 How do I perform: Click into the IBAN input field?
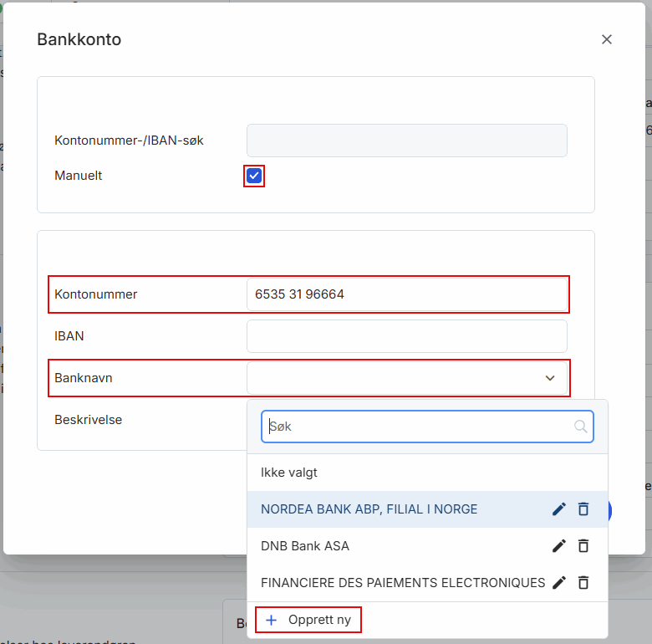point(407,336)
